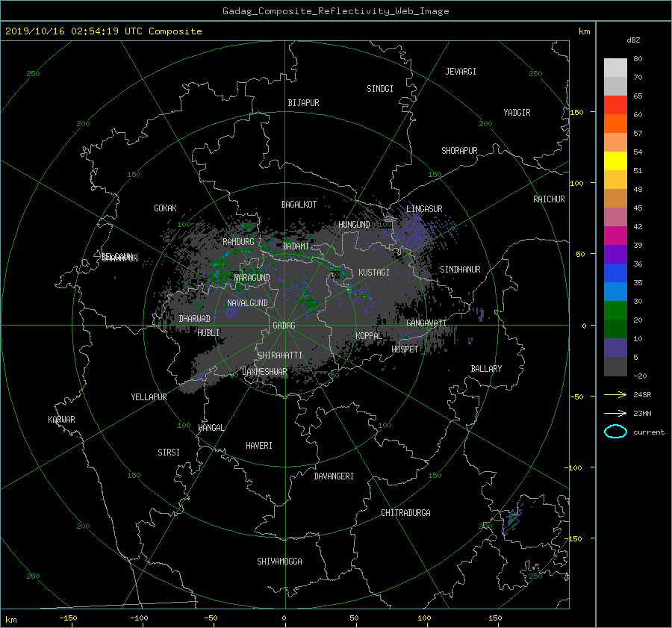The width and height of the screenshot is (672, 628).
Task: Click the BAGALKOT city label
Action: pyautogui.click(x=299, y=205)
